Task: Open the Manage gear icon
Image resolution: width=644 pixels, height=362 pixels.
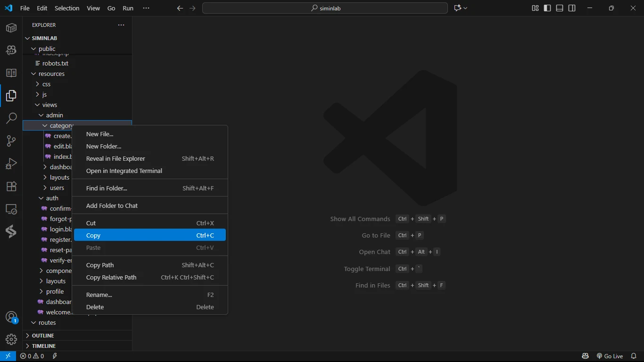Action: tap(11, 339)
